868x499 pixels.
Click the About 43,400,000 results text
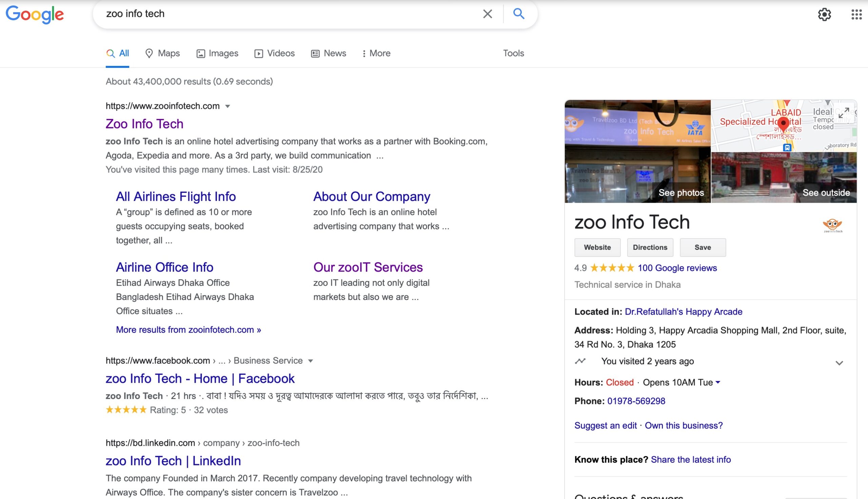[189, 82]
